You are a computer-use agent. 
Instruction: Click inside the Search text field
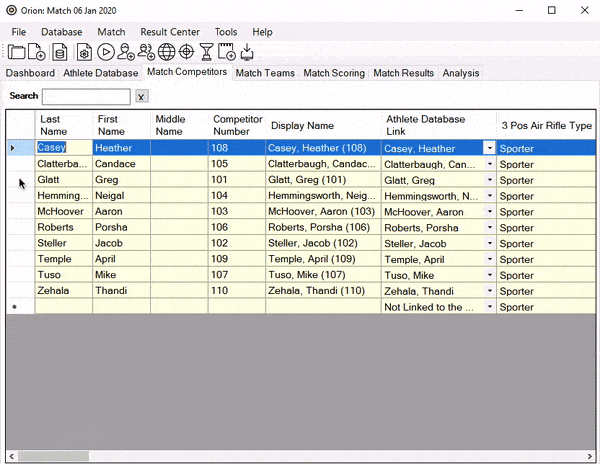(x=86, y=97)
